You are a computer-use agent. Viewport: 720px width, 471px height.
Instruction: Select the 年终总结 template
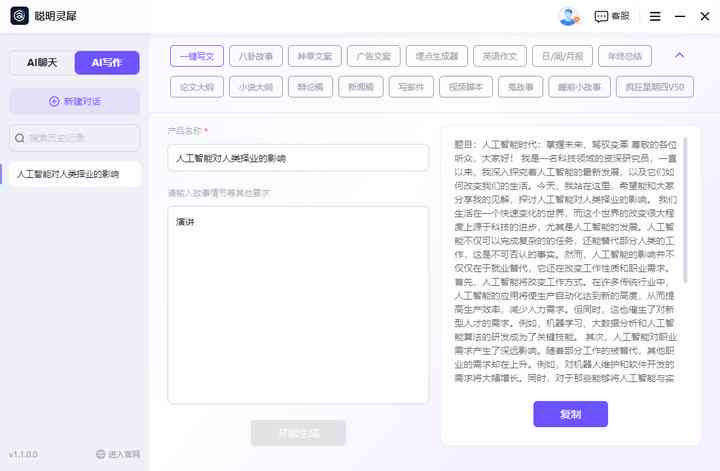tap(625, 56)
